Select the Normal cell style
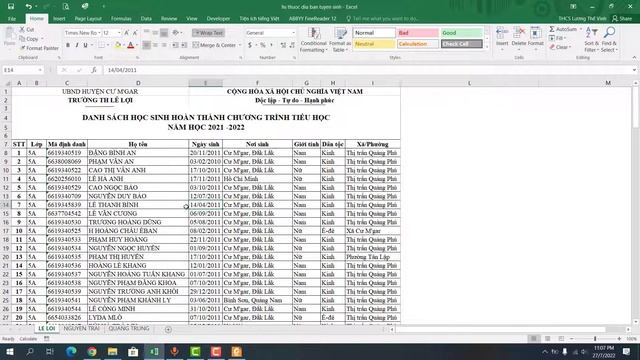This screenshot has height=360, width=640. pyautogui.click(x=374, y=33)
